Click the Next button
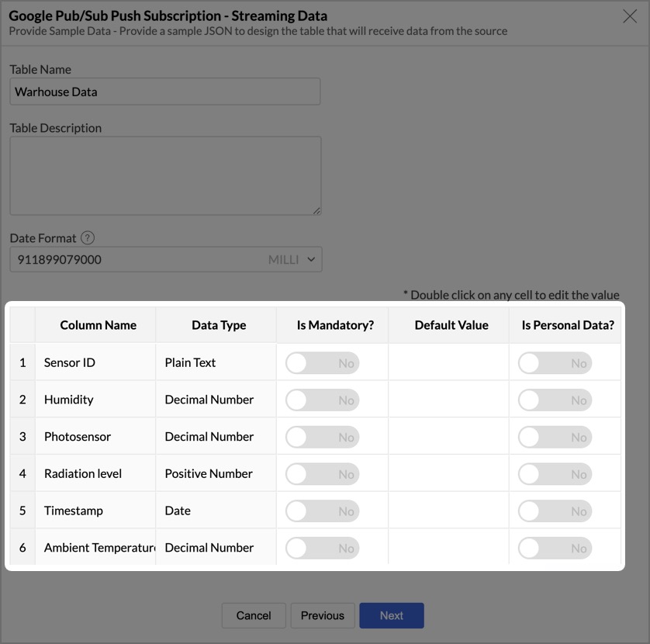Image resolution: width=650 pixels, height=644 pixels. point(391,615)
